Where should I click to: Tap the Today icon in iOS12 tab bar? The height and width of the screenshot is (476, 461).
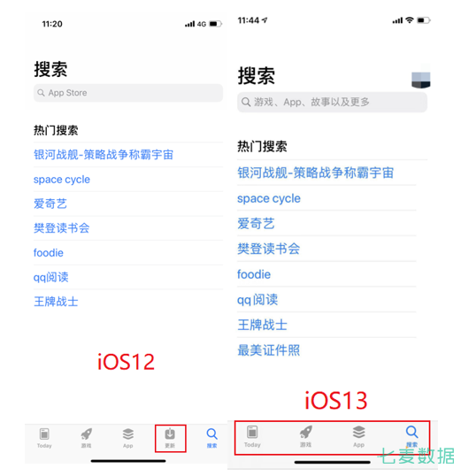click(44, 438)
